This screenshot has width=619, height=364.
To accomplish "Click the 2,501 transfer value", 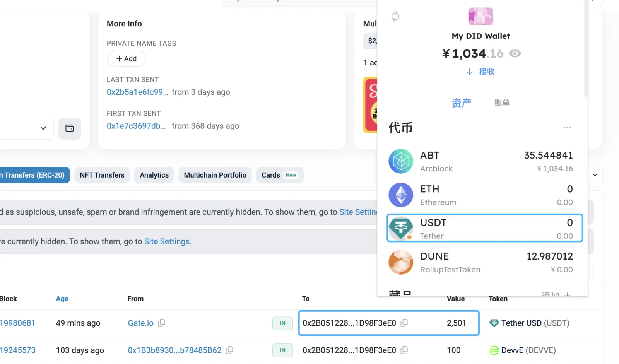I will (457, 323).
